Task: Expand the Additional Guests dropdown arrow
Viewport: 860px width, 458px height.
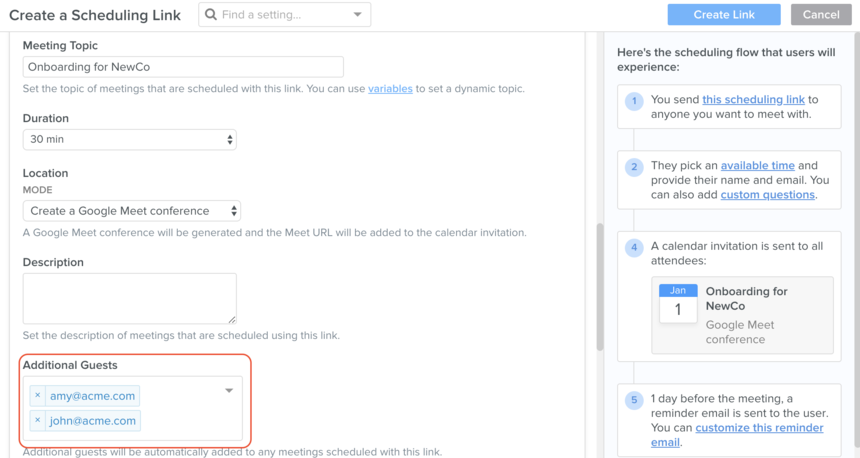Action: [229, 391]
